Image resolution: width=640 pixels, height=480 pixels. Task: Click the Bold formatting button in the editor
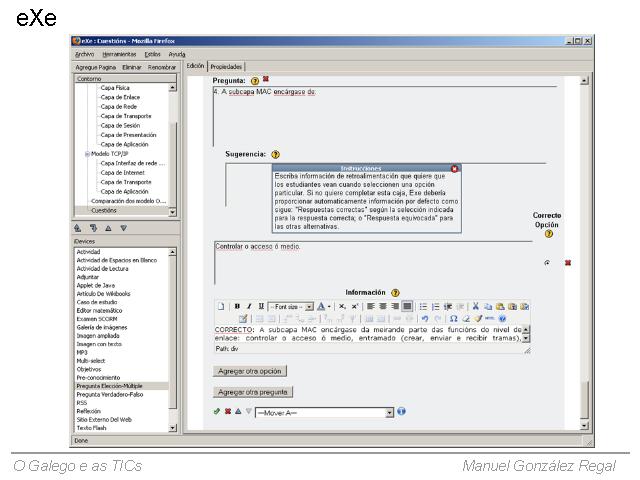(236, 306)
